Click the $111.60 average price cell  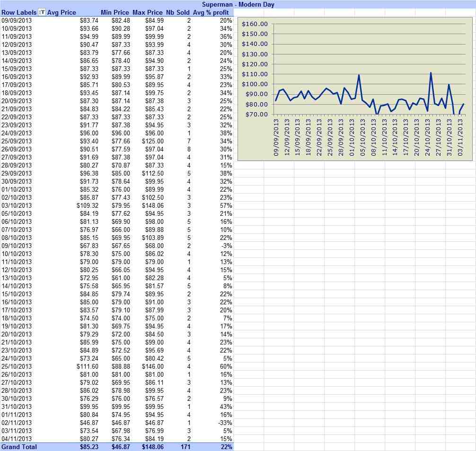point(88,367)
